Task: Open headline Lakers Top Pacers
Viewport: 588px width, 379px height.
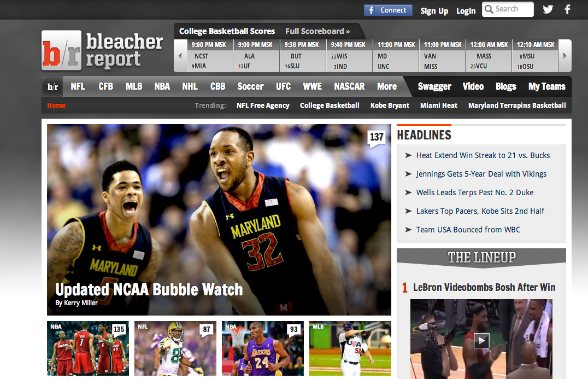Action: (x=480, y=211)
